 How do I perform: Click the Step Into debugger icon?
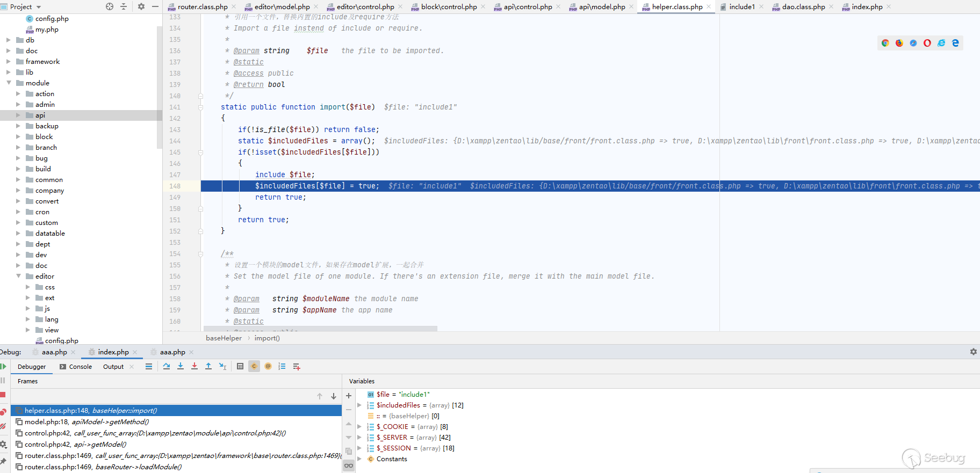[181, 366]
